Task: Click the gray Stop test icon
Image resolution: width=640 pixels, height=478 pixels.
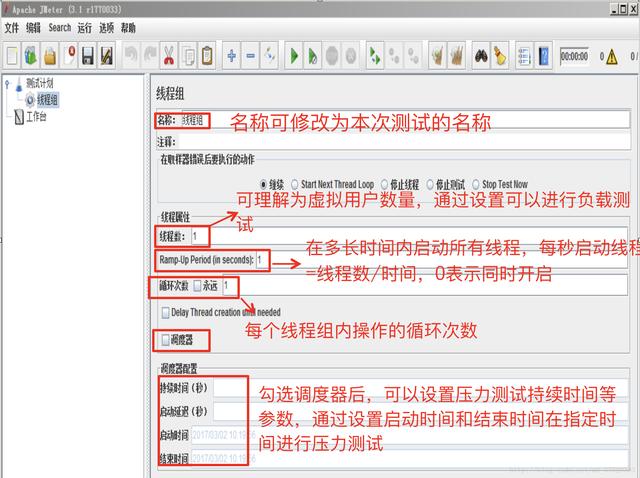Action: pos(332,56)
